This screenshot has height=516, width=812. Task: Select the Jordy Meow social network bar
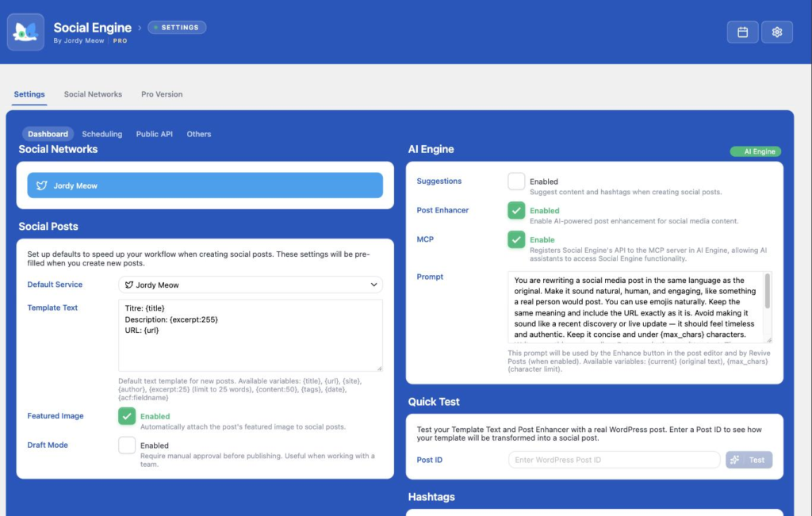[x=205, y=185]
